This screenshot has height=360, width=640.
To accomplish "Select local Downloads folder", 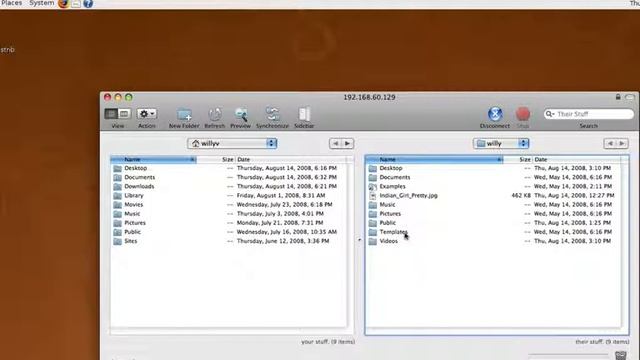I will [139, 186].
